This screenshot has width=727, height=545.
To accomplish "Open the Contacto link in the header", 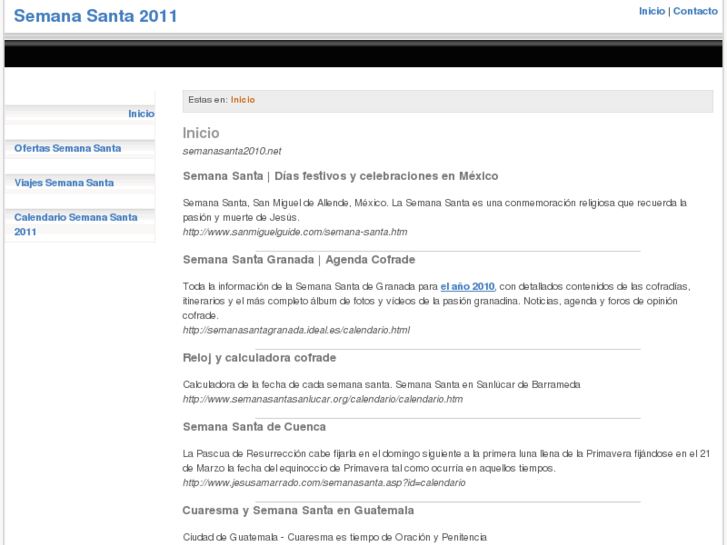I will click(695, 11).
